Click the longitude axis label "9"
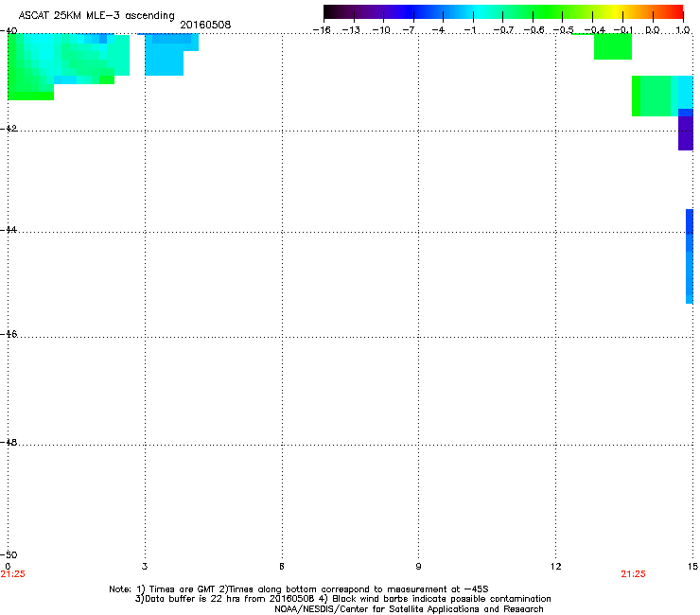This screenshot has height=615, width=700. pos(418,567)
